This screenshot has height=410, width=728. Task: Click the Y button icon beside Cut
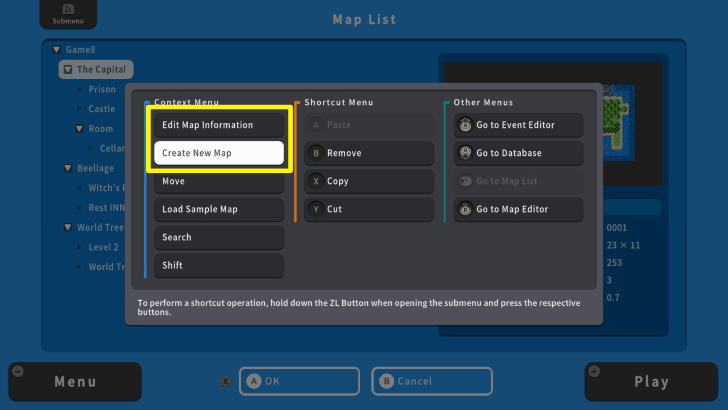(316, 209)
